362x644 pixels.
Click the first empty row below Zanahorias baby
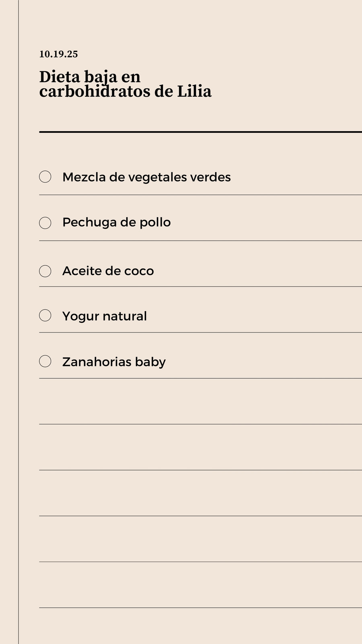pyautogui.click(x=200, y=401)
